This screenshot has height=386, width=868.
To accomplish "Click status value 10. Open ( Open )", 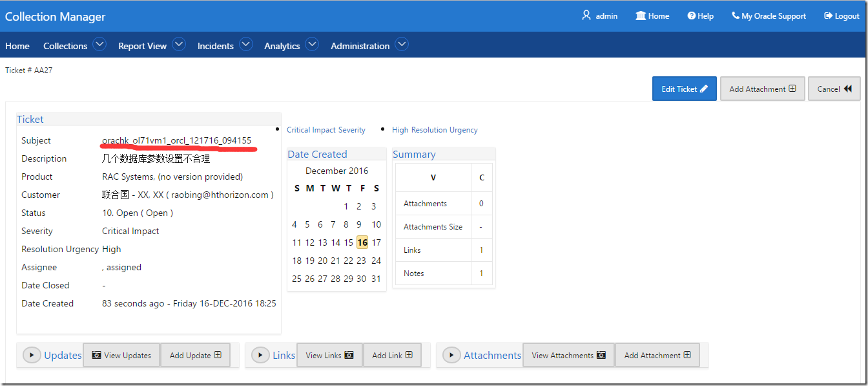I will tap(138, 213).
